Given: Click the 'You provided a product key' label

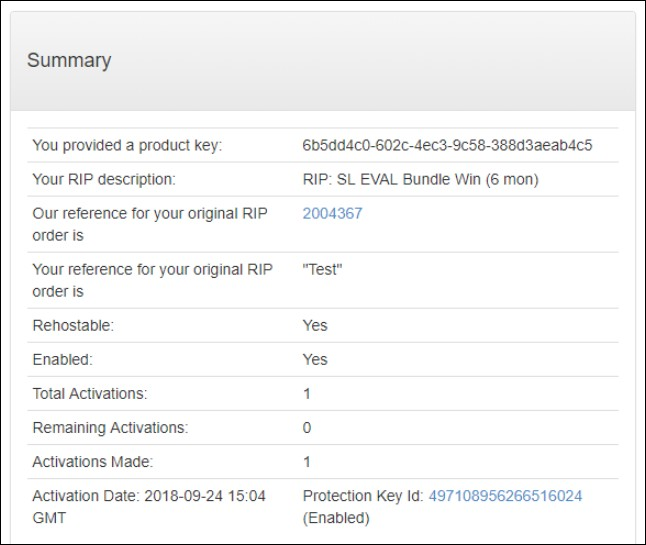Looking at the screenshot, I should (x=127, y=145).
